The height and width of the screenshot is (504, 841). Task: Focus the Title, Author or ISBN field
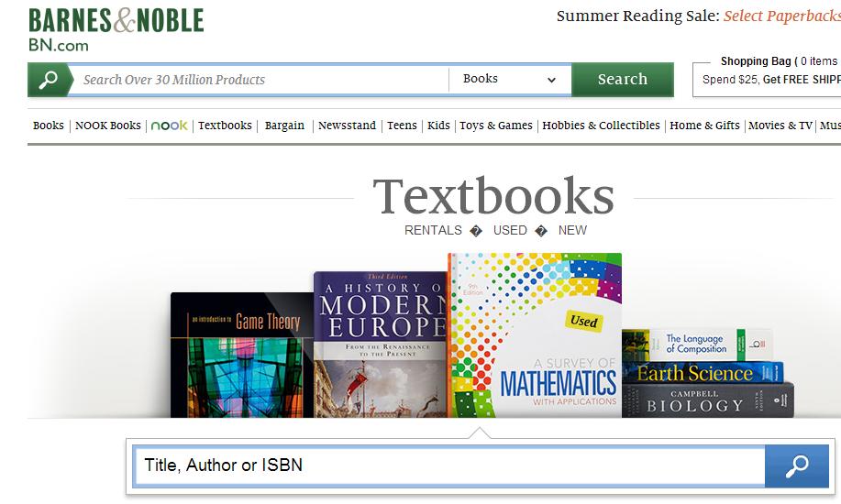pos(448,466)
